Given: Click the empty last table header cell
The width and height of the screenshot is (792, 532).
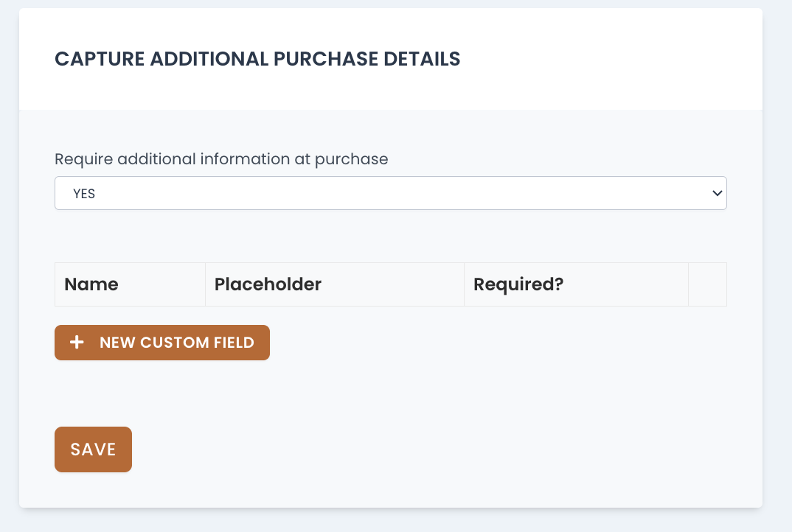Looking at the screenshot, I should (x=707, y=284).
